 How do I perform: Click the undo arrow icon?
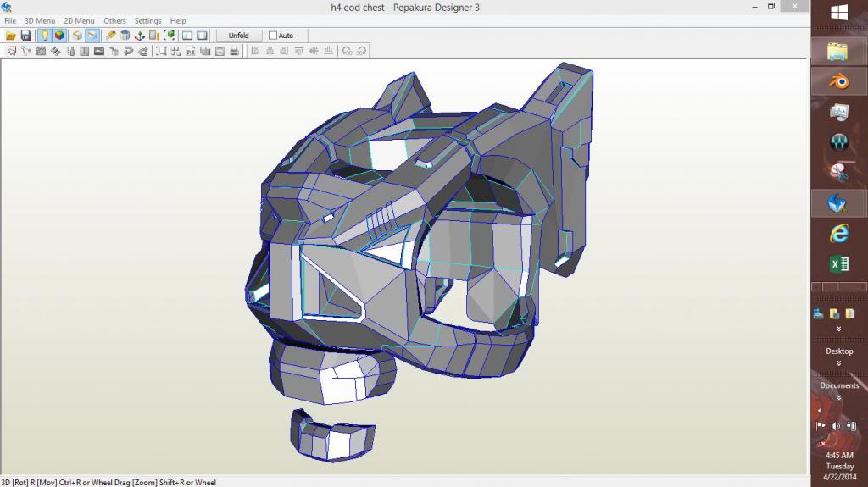point(129,51)
